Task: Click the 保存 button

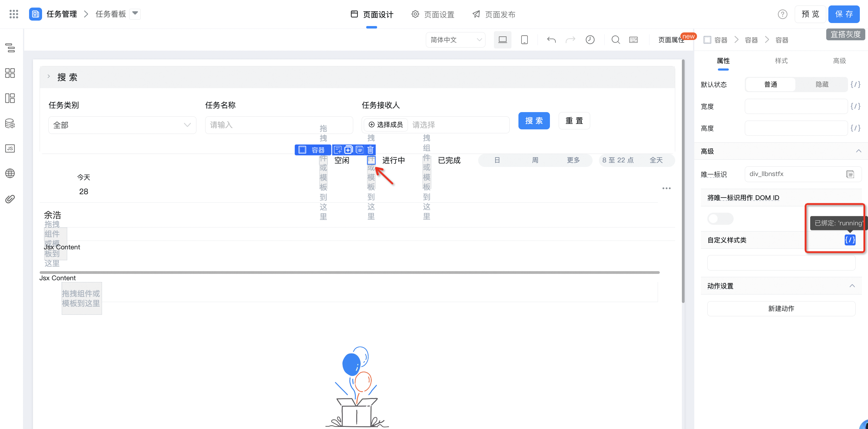Action: pyautogui.click(x=844, y=14)
